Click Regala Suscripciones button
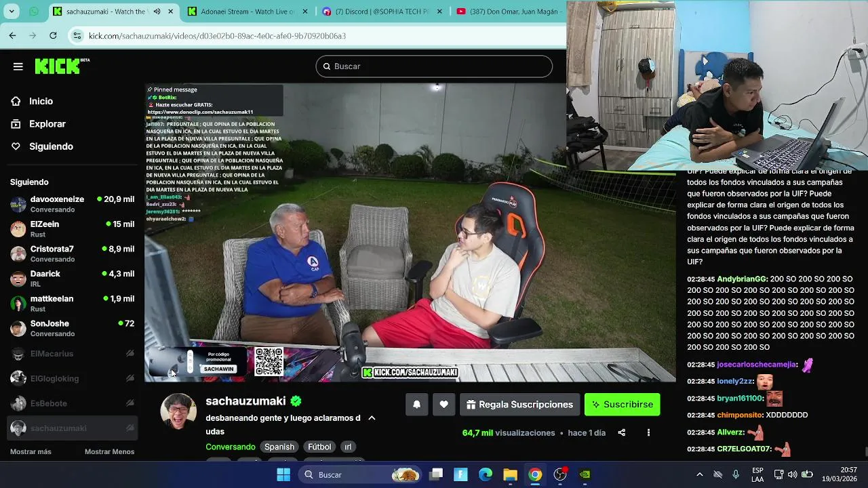Viewport: 868px width, 488px height. point(519,405)
